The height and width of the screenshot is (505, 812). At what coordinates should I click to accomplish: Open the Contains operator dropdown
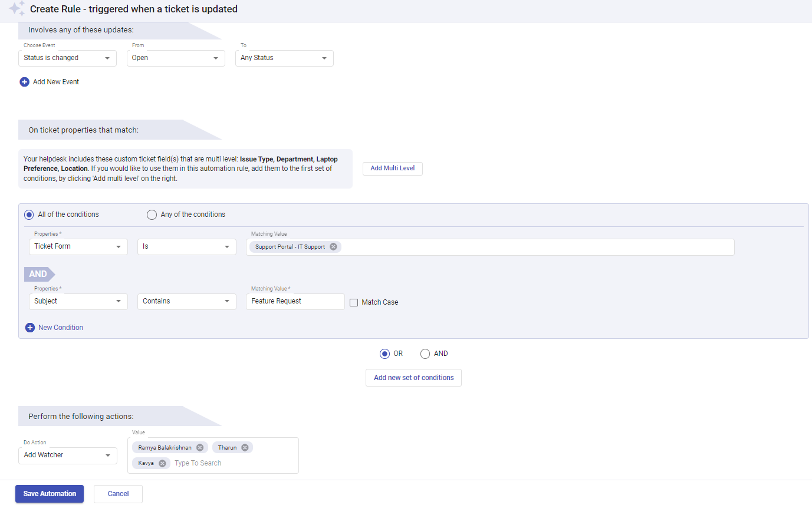tap(186, 301)
